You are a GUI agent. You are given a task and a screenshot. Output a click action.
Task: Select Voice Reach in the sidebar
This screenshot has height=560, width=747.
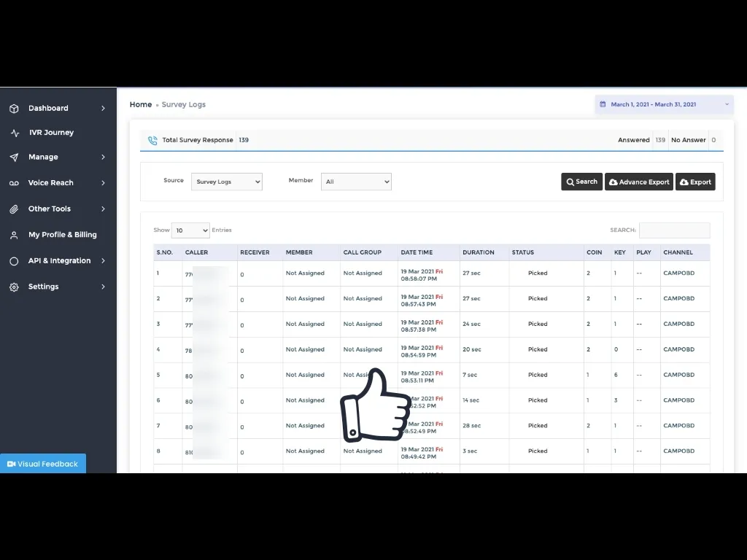coord(50,183)
